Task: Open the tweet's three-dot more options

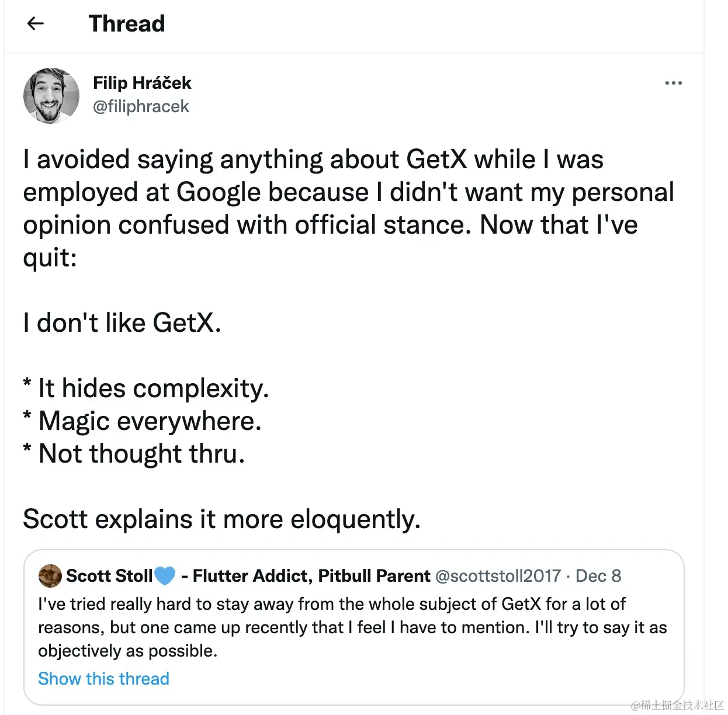Action: (x=673, y=83)
